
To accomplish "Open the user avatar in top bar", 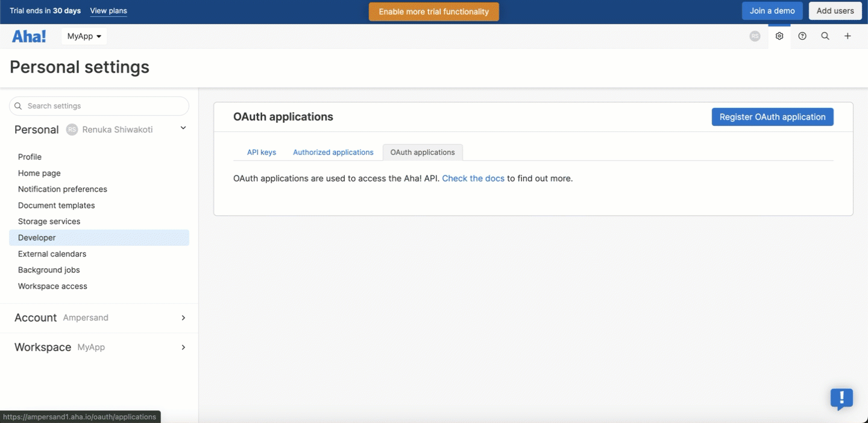I will [755, 36].
